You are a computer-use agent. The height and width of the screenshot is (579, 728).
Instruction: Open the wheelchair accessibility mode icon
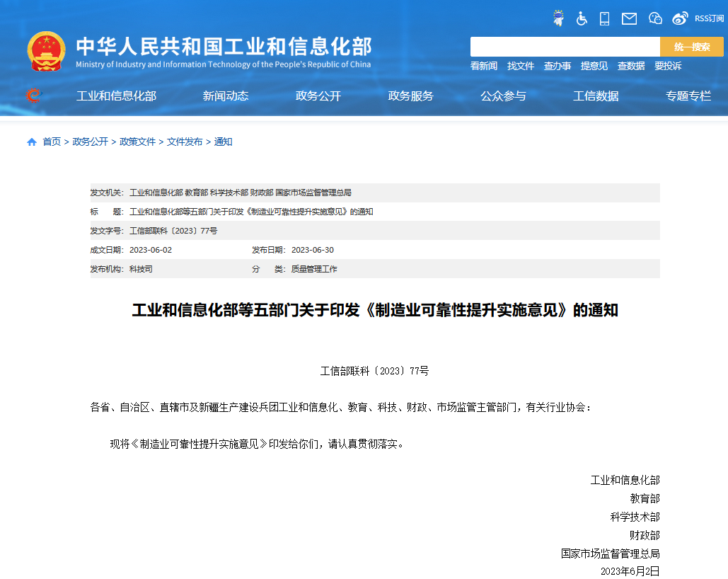coord(582,18)
